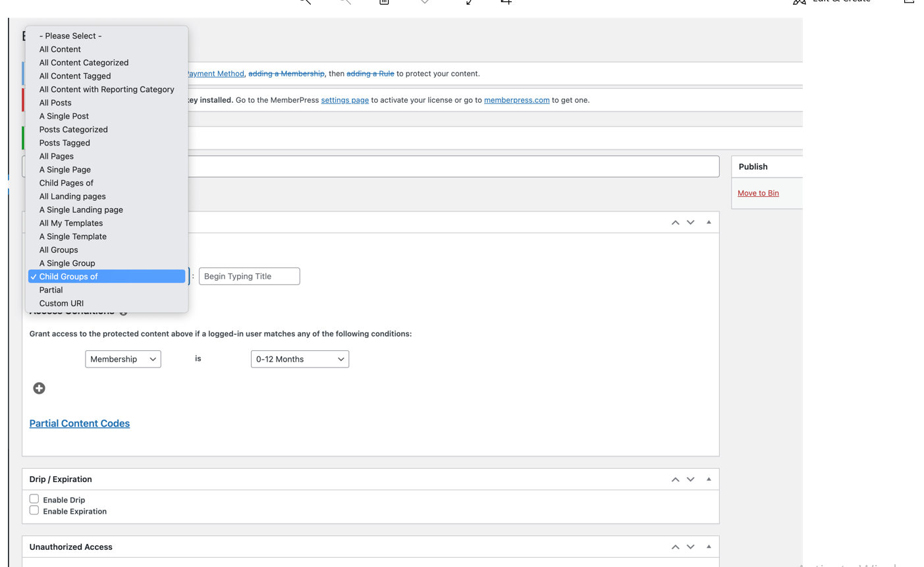The width and height of the screenshot is (924, 567).
Task: Open the memberpress.com link
Action: click(x=516, y=100)
